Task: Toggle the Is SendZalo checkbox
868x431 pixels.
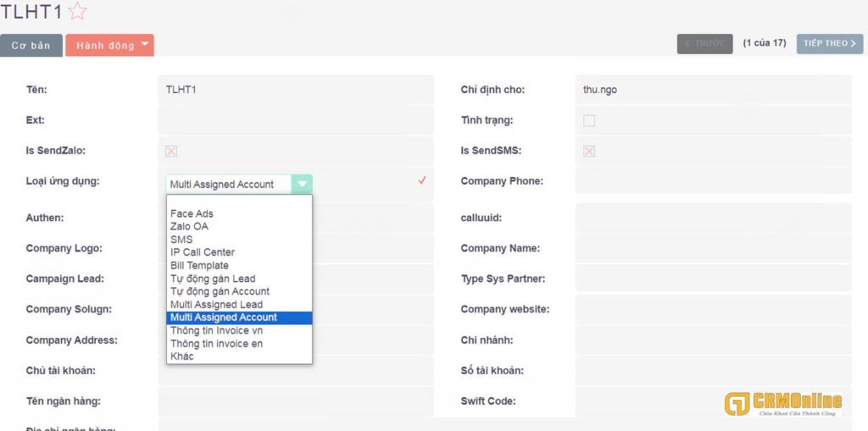Action: (x=171, y=151)
